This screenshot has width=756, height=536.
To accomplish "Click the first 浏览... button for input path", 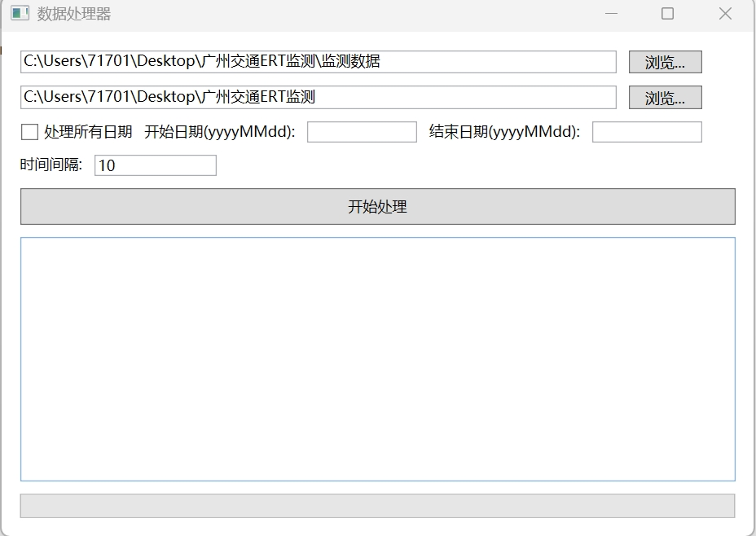I will point(664,61).
